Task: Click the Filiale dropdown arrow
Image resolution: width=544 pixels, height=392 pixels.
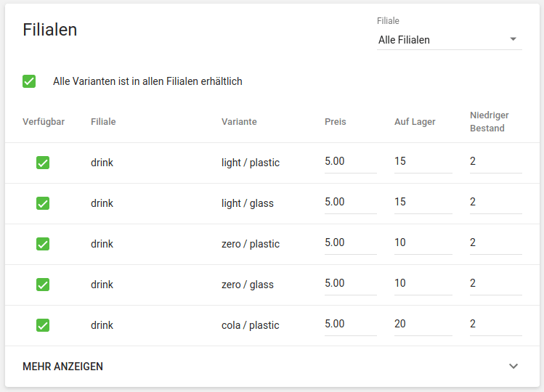Action: [x=513, y=39]
